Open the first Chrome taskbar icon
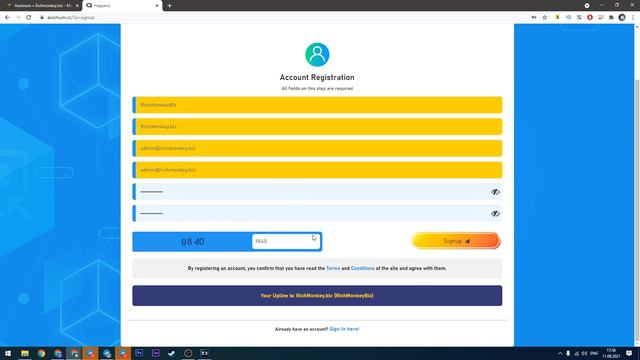 [x=41, y=353]
